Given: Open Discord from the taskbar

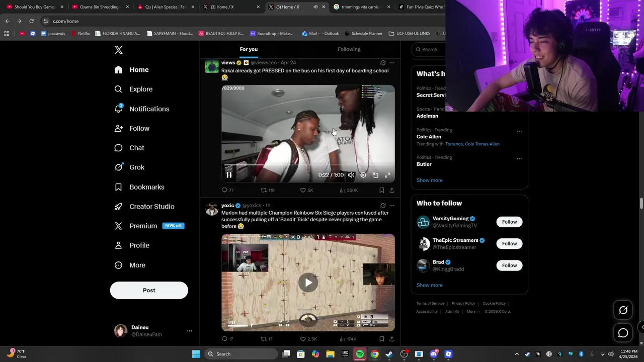Looking at the screenshot, I should [x=434, y=354].
